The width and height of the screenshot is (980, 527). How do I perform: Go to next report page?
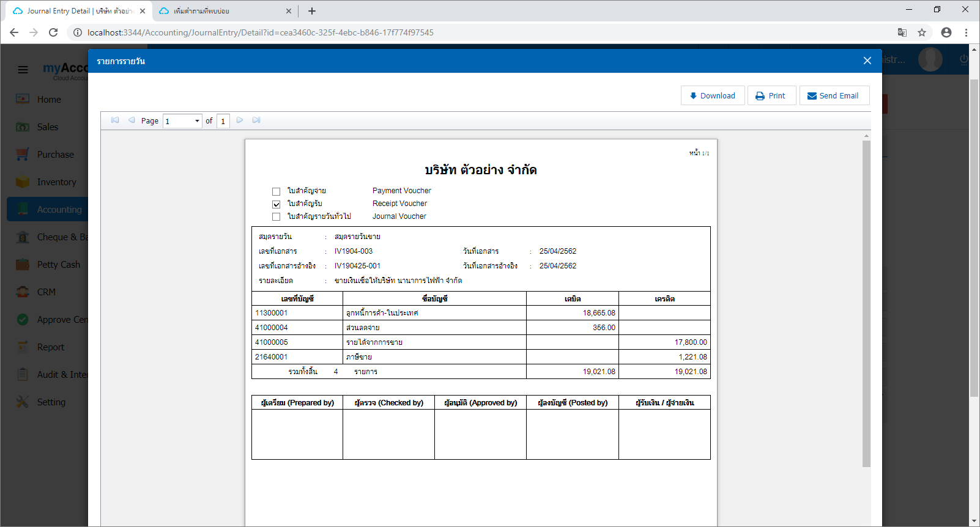tap(240, 120)
